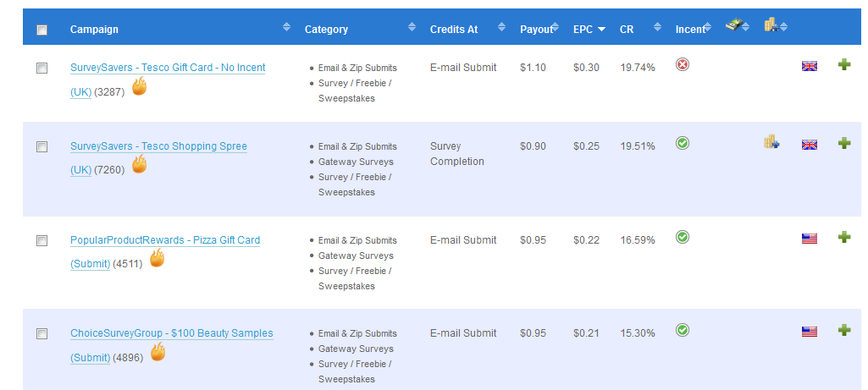868x390 pixels.
Task: Click the campaign ID (4511)
Action: point(127,265)
